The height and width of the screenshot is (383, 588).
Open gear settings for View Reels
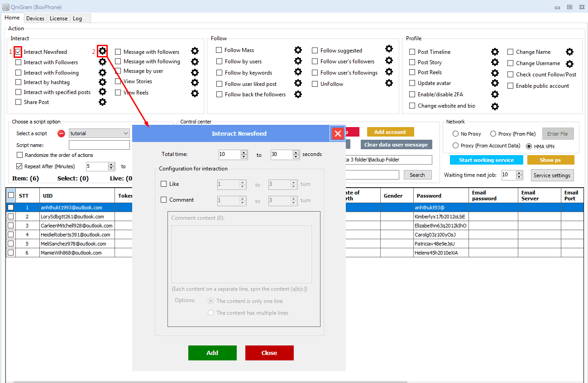pos(195,93)
